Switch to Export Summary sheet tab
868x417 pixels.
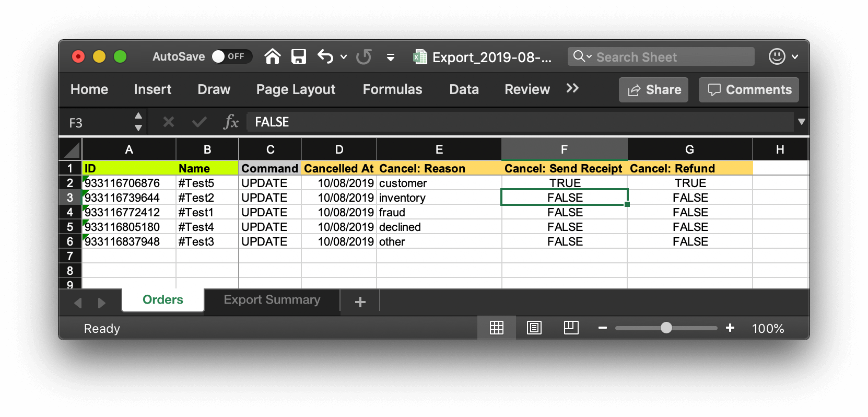pyautogui.click(x=272, y=300)
